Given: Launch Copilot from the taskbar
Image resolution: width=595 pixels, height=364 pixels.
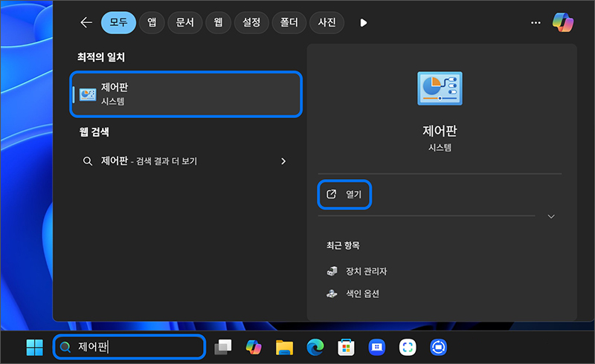Looking at the screenshot, I should tap(254, 347).
